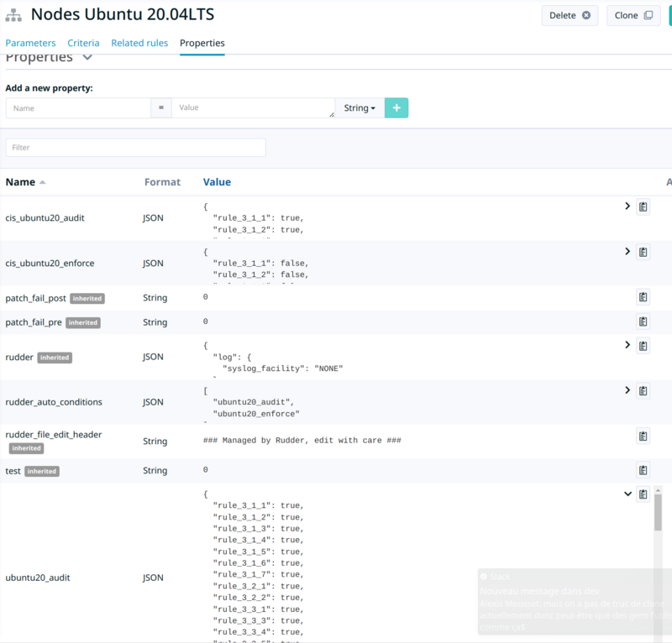Select the rudder_auto_conditions property name
The height and width of the screenshot is (643, 672).
point(54,402)
